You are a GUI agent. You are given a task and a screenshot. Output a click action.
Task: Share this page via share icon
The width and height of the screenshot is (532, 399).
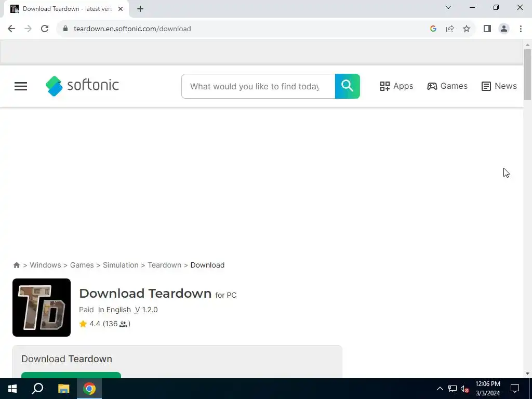[450, 29]
